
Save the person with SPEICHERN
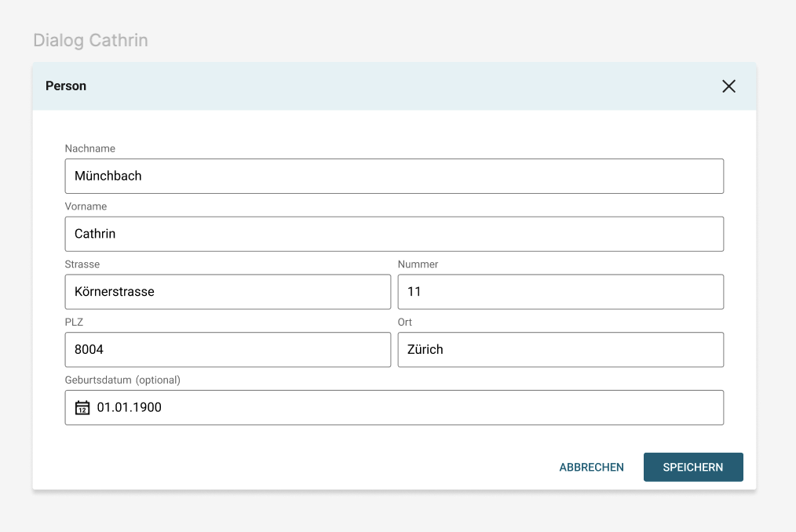(x=693, y=467)
